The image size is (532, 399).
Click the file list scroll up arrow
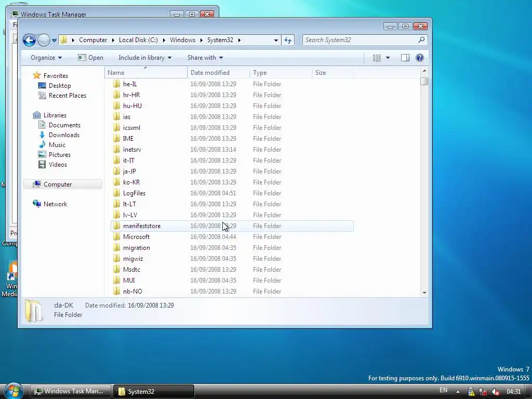424,71
